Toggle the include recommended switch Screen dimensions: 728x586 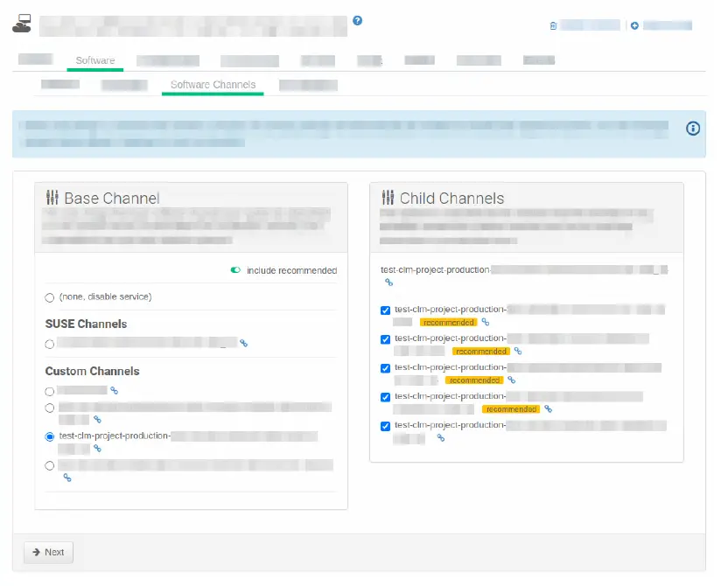click(x=235, y=270)
